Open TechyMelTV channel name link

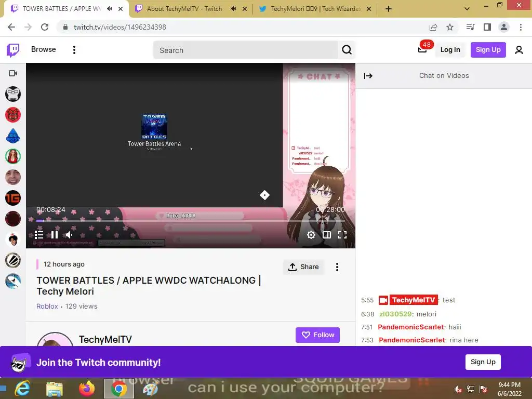coord(105,339)
